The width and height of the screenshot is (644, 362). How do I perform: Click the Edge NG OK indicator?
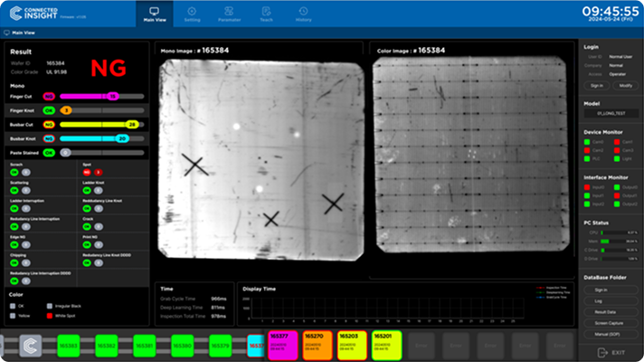(14, 244)
